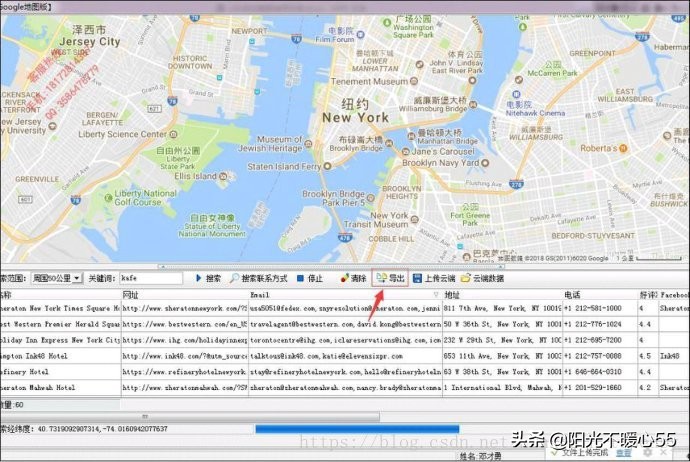Screen dimensions: 690x462
Task: Click the Williamsburg Bridge marker
Action: 473,105
